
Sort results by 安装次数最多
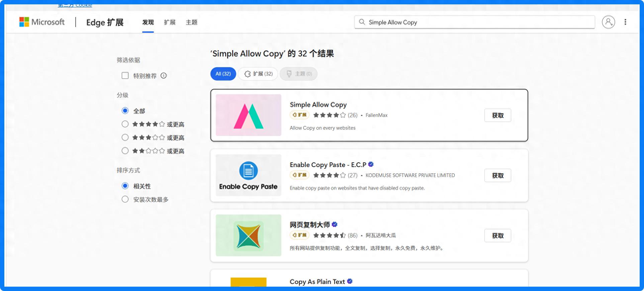125,199
